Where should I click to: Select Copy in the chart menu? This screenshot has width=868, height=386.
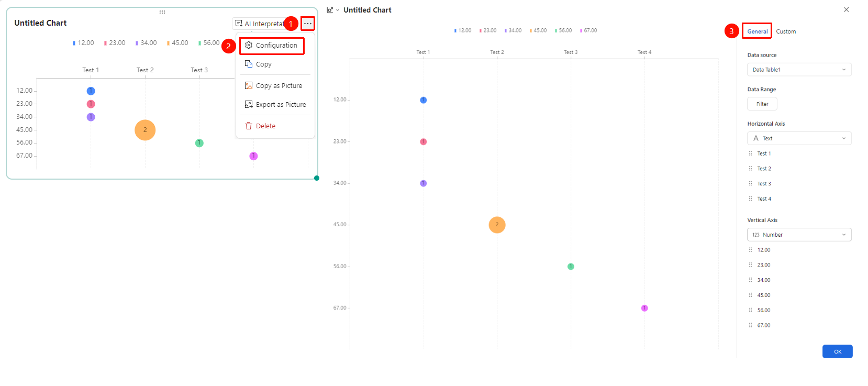click(259, 64)
